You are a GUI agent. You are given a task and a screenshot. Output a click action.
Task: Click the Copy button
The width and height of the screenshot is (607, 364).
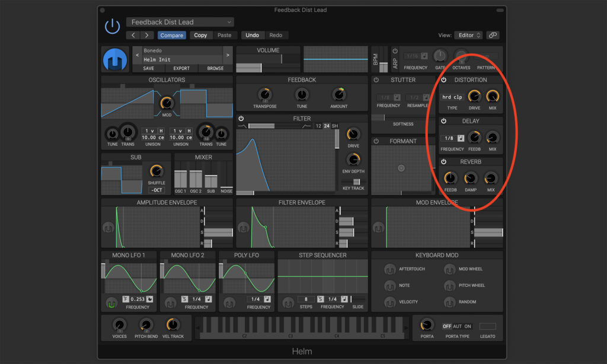[x=200, y=35]
